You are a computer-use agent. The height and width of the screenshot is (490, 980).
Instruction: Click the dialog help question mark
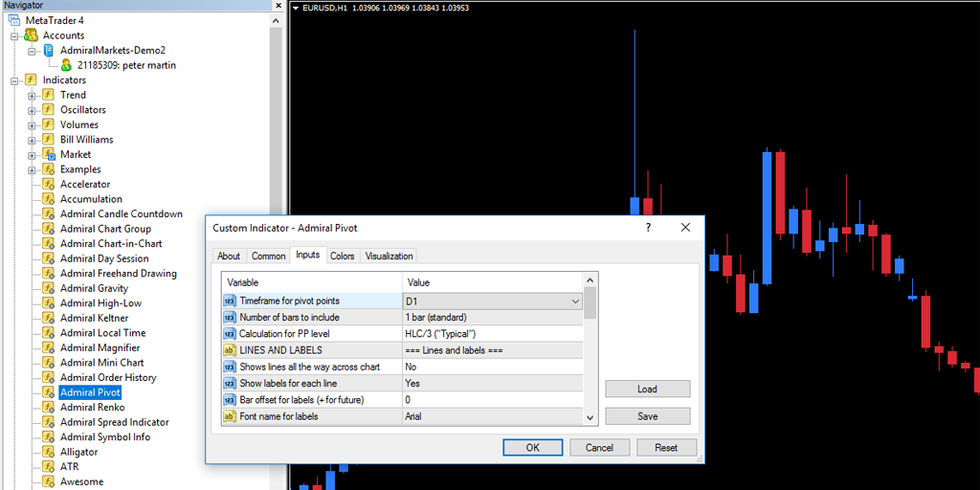648,228
